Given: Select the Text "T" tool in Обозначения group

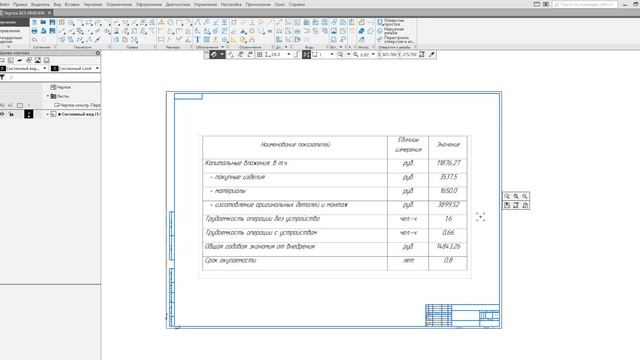Looking at the screenshot, I should coord(198,40).
